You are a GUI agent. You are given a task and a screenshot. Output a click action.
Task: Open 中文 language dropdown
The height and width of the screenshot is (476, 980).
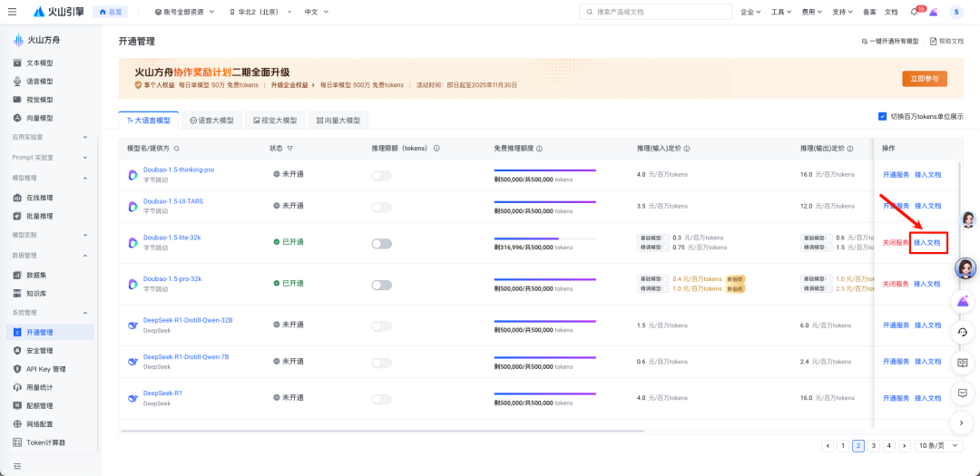click(x=317, y=12)
